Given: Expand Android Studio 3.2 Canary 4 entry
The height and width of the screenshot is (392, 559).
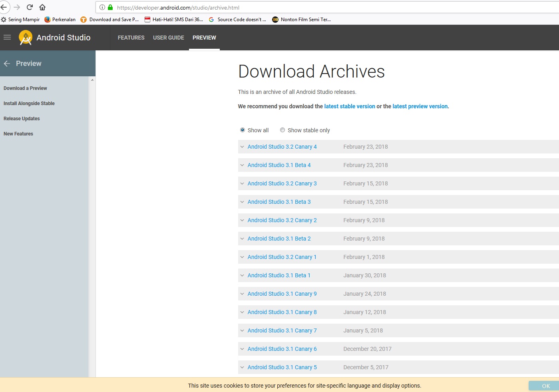Looking at the screenshot, I should (242, 147).
